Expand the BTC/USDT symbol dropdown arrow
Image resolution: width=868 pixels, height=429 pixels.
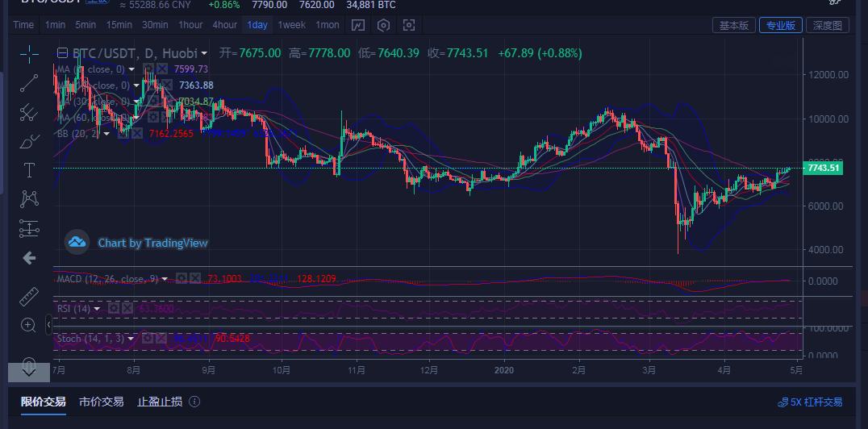206,53
